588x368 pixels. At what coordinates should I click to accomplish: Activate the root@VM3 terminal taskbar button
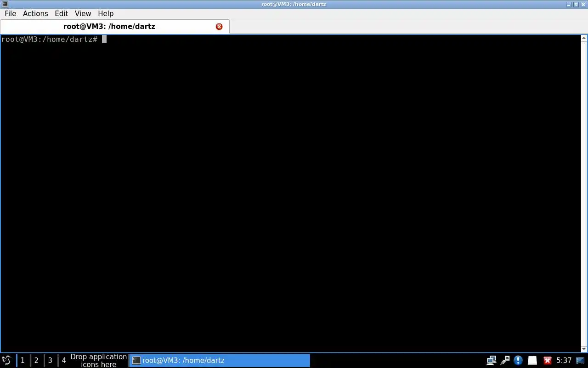(220, 360)
